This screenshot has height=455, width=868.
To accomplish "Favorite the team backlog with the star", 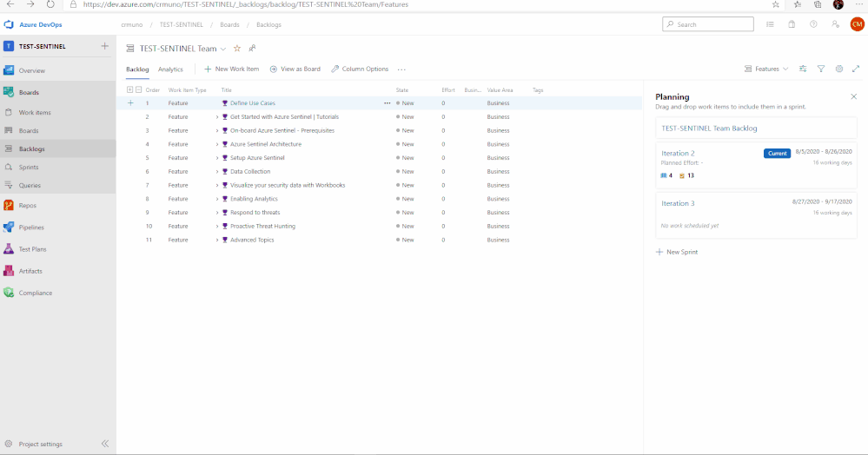I will 237,48.
